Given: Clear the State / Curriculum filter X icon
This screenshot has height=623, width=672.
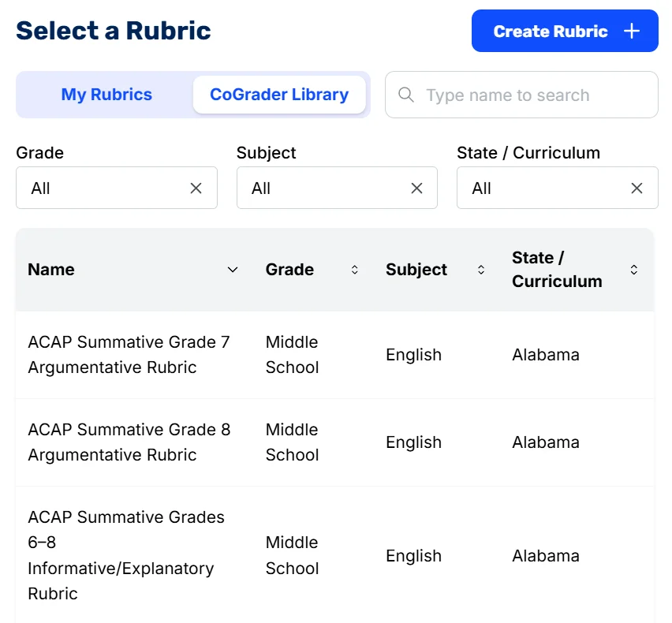Looking at the screenshot, I should [637, 188].
